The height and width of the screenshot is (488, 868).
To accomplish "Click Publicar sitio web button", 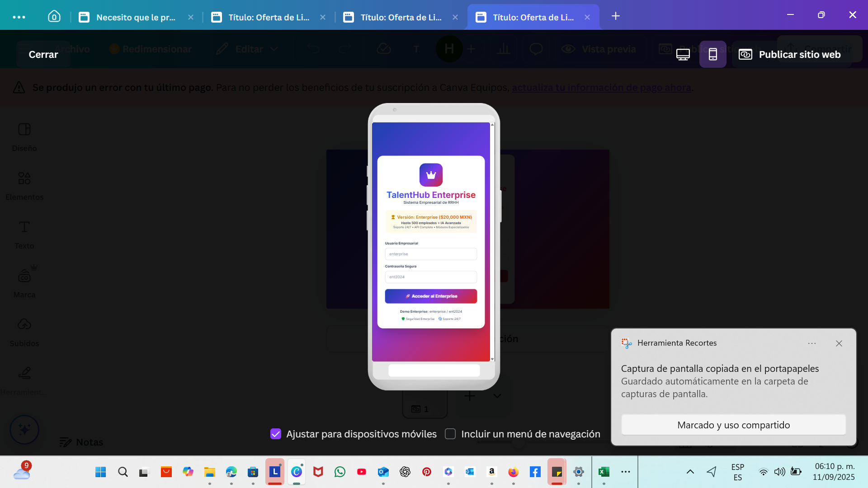I will [x=791, y=55].
